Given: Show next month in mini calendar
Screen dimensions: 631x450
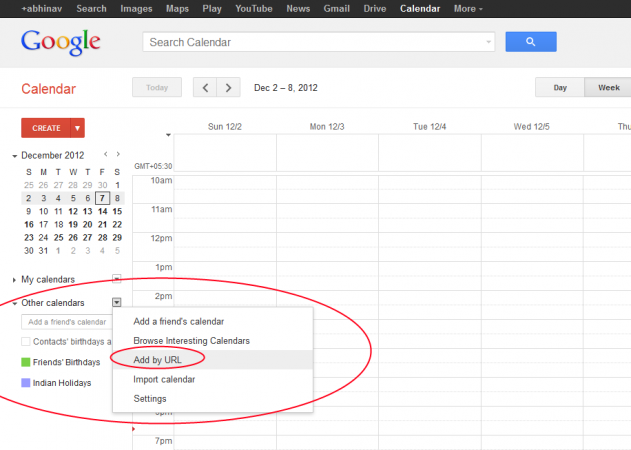Looking at the screenshot, I should (x=118, y=155).
